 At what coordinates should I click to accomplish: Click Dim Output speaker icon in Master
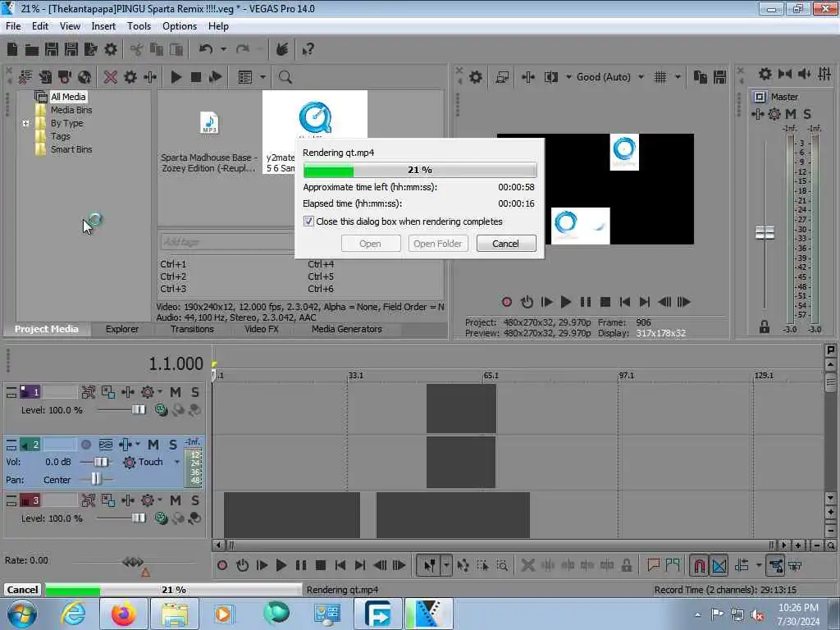tap(805, 74)
